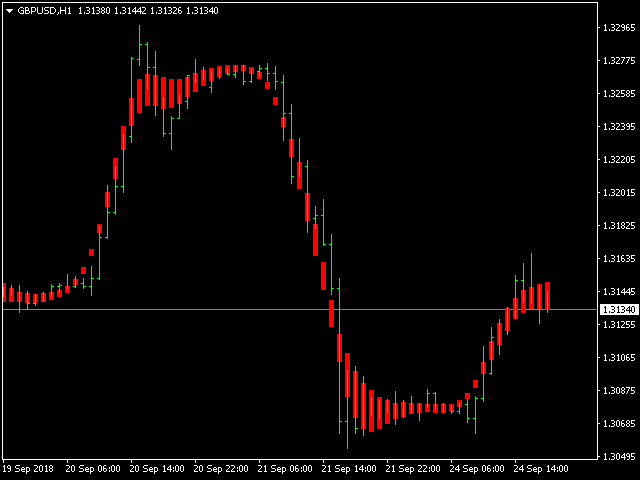Viewport: 640px width, 480px height.
Task: Click the 19 Sep 2018 date label
Action: (x=28, y=469)
